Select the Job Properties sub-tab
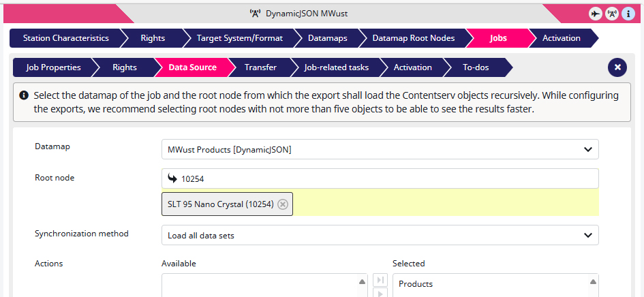This screenshot has width=644, height=297. [x=53, y=67]
